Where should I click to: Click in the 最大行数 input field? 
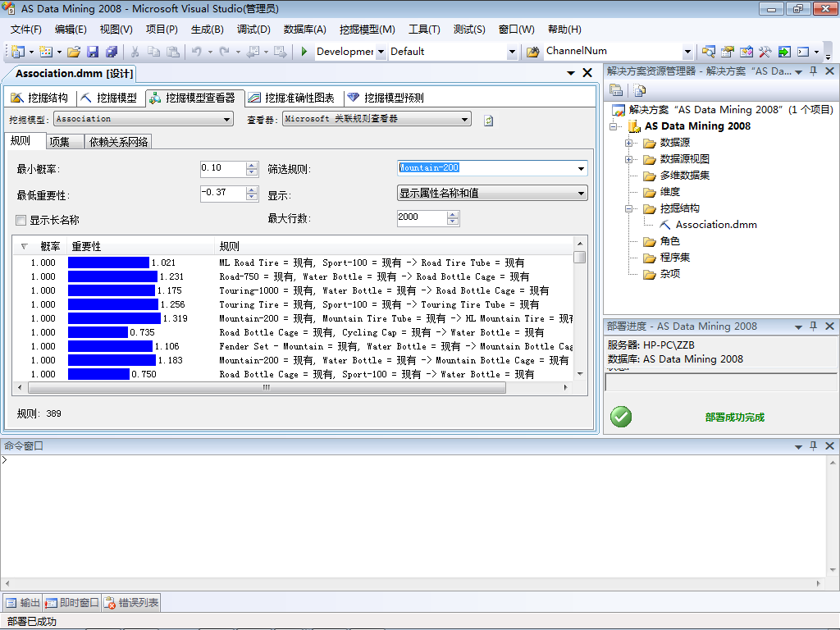tap(422, 217)
